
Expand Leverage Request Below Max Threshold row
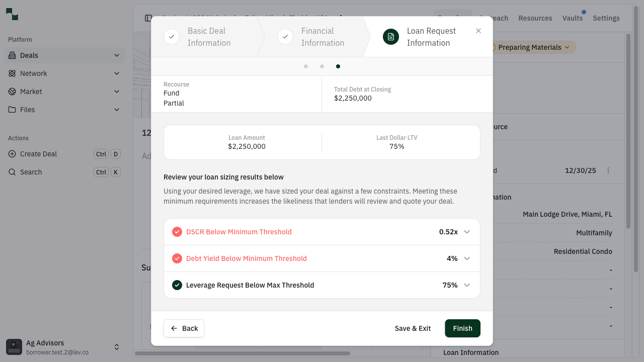tap(466, 285)
